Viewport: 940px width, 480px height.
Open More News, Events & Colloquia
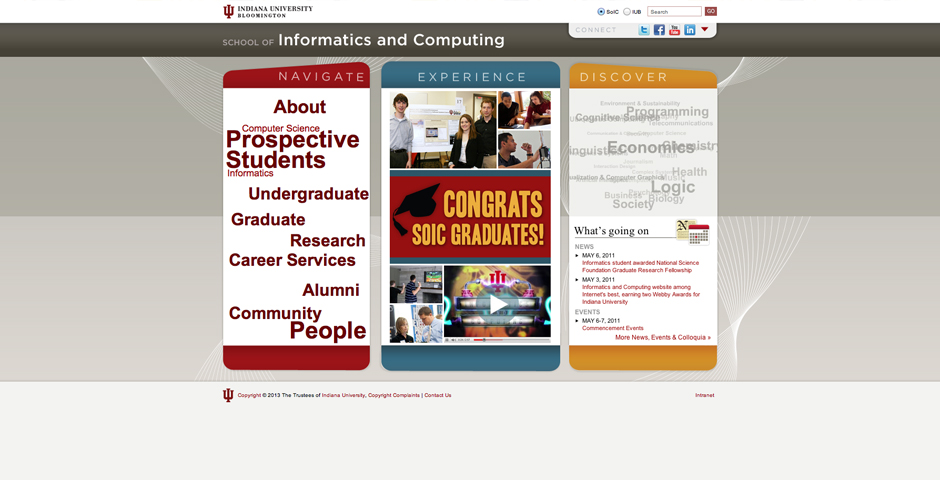pos(663,337)
